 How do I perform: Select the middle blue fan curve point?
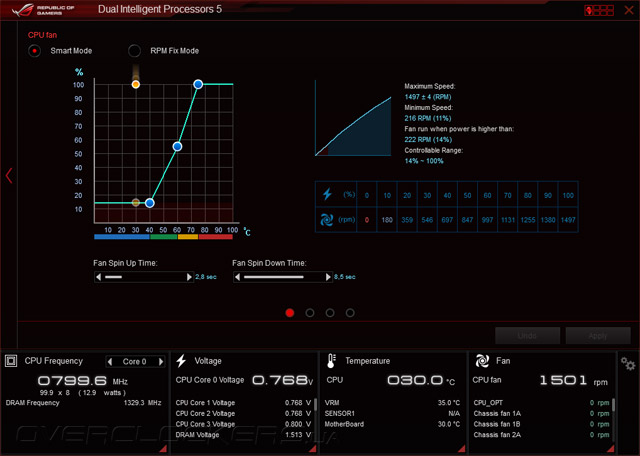(177, 147)
